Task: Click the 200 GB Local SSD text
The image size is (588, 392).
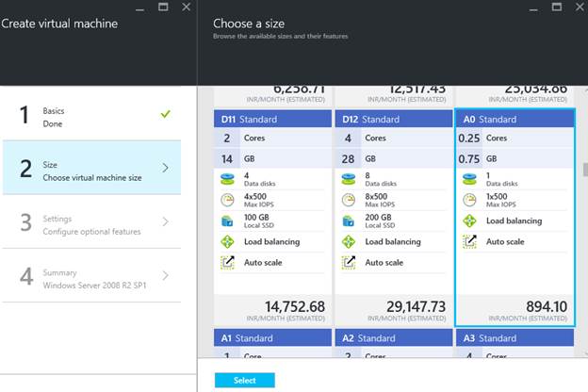Action: [x=379, y=220]
